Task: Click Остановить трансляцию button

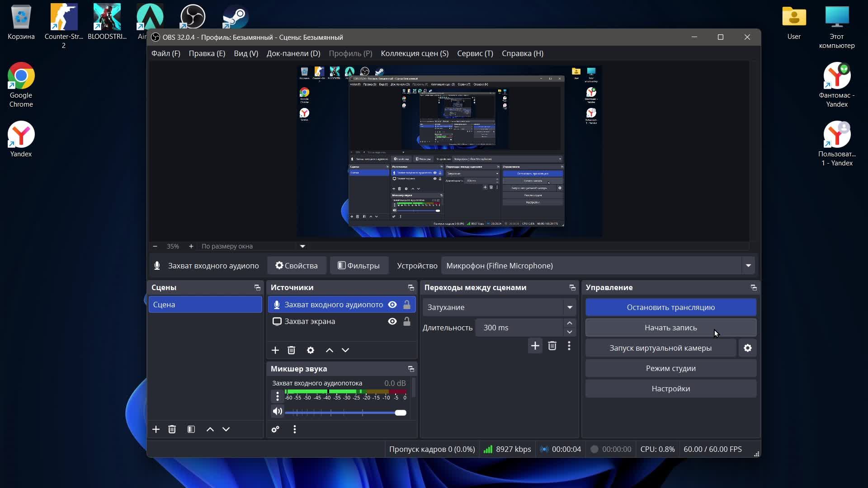Action: [x=670, y=307]
